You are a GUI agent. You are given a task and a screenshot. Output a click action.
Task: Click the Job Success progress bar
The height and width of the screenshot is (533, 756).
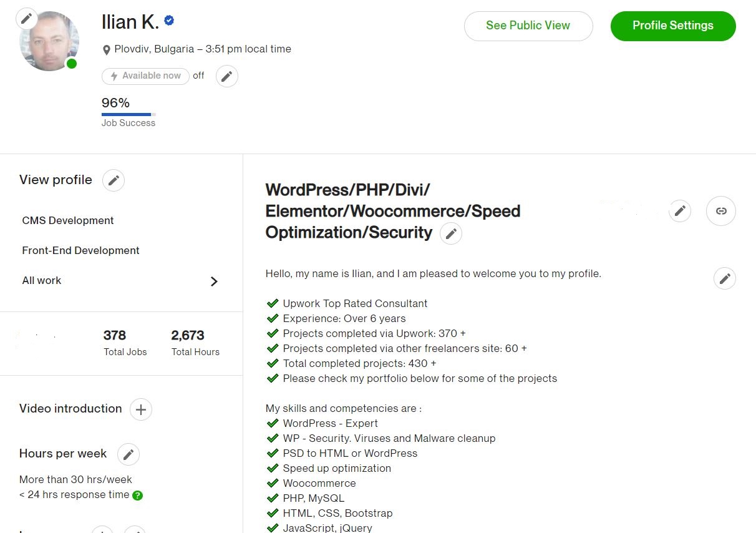click(x=128, y=115)
